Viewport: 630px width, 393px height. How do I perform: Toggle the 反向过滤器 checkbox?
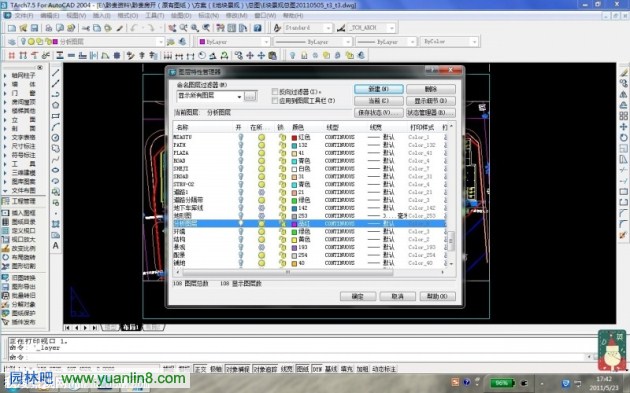point(275,92)
